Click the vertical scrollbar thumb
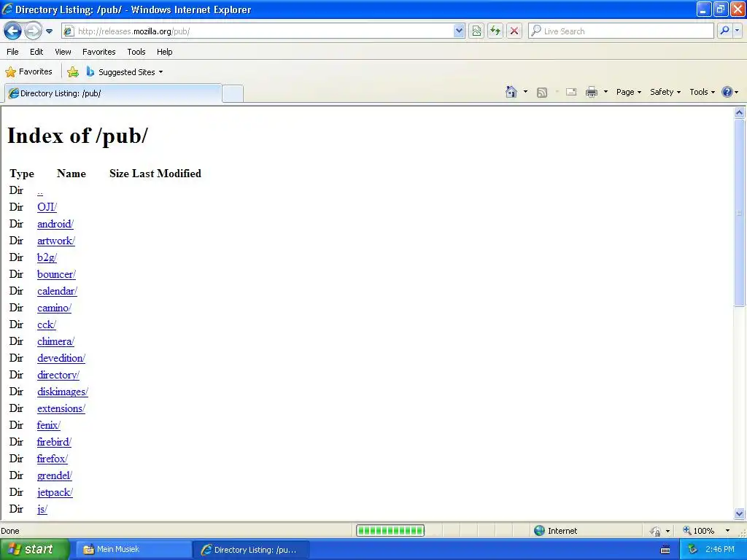Screen dimensions: 747x560 (740, 212)
